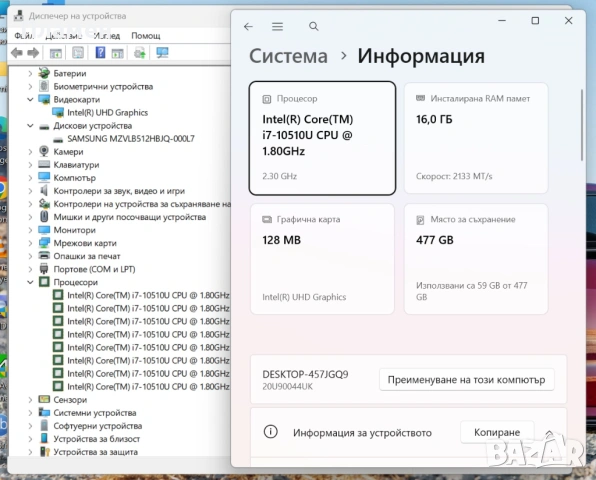Screen dimensions: 596x480
Task: Click the properties sheet toolbar icon
Action: pos(78,52)
